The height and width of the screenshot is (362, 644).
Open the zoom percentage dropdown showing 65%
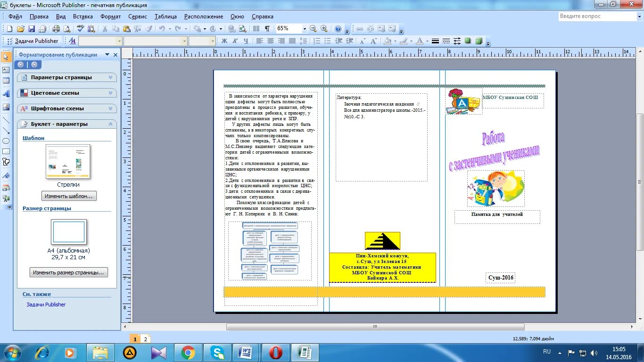[x=304, y=29]
